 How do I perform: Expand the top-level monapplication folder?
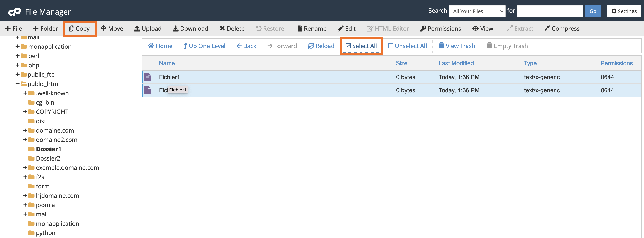click(18, 46)
